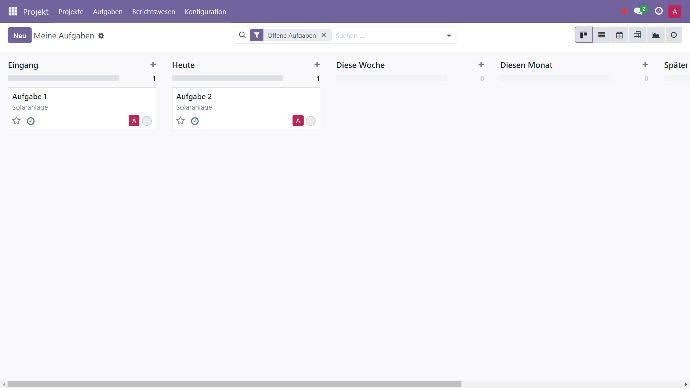690x388 pixels.
Task: Click the search magnifier icon
Action: pos(242,35)
